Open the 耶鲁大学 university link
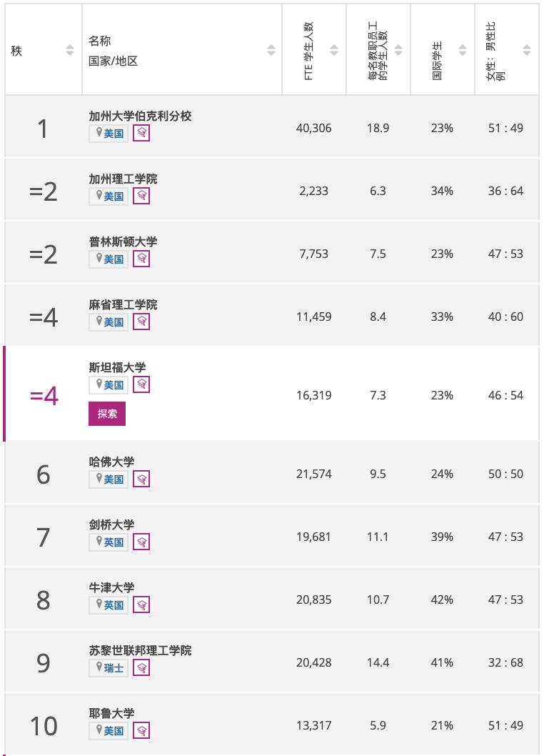 pyautogui.click(x=111, y=713)
